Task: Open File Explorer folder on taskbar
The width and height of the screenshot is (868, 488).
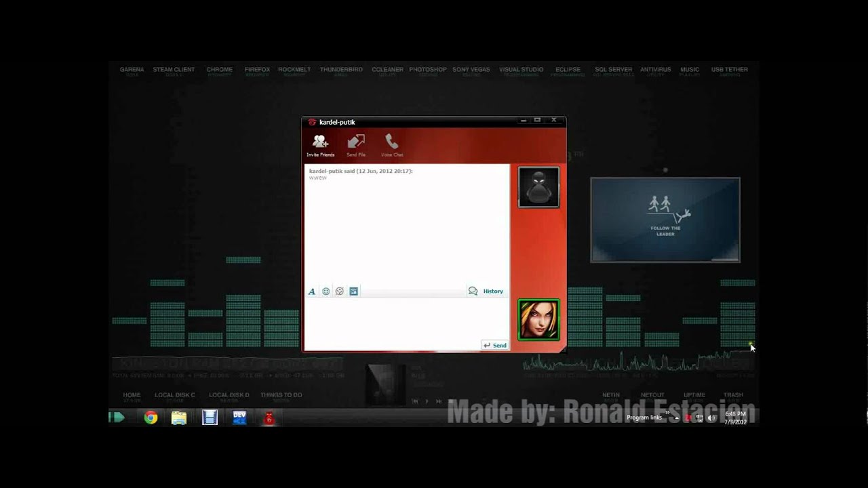Action: pyautogui.click(x=179, y=418)
